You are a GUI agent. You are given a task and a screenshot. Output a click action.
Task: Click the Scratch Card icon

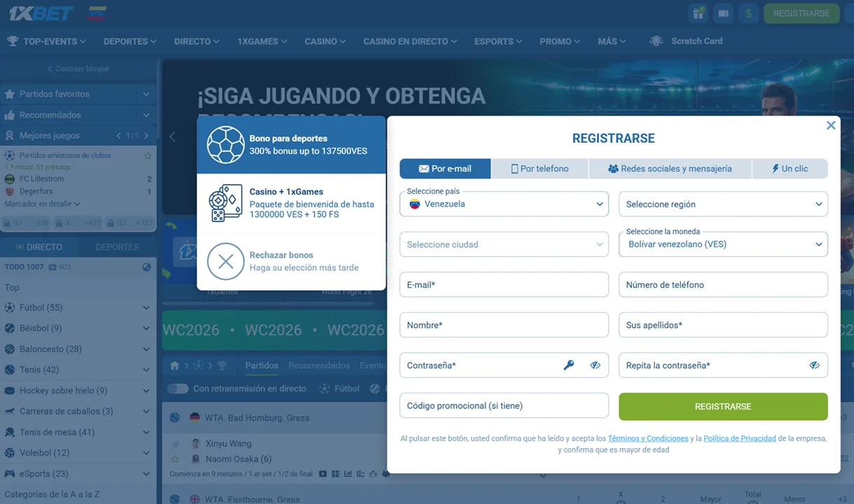pyautogui.click(x=656, y=41)
